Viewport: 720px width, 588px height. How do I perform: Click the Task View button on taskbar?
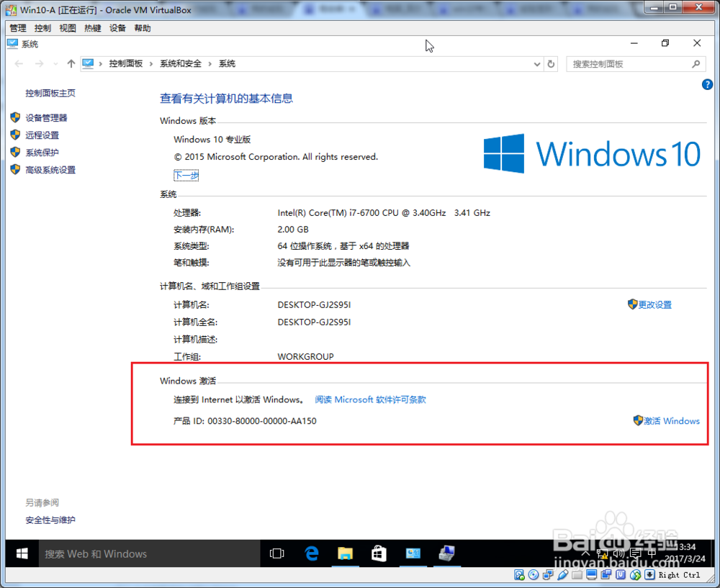[x=277, y=553]
